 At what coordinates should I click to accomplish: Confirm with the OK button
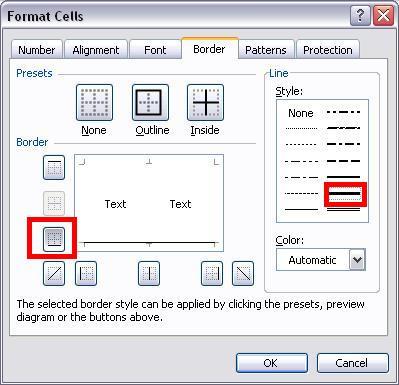pyautogui.click(x=272, y=363)
